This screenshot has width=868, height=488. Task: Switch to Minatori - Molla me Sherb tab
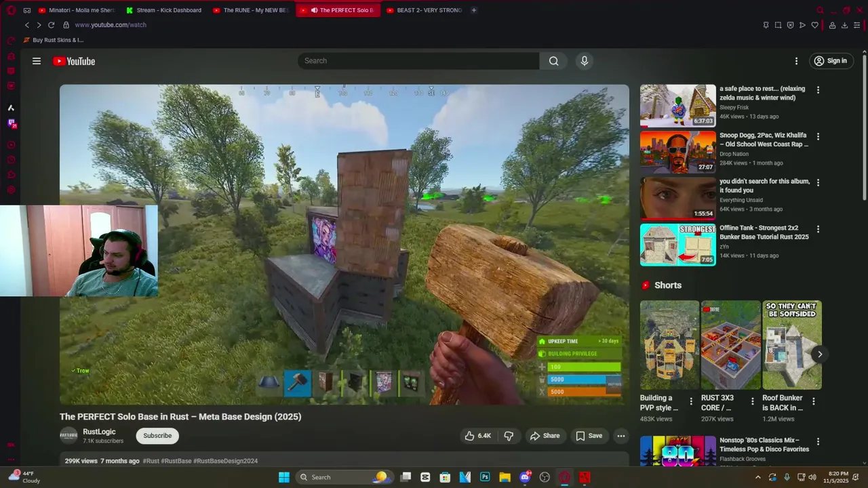click(x=77, y=10)
